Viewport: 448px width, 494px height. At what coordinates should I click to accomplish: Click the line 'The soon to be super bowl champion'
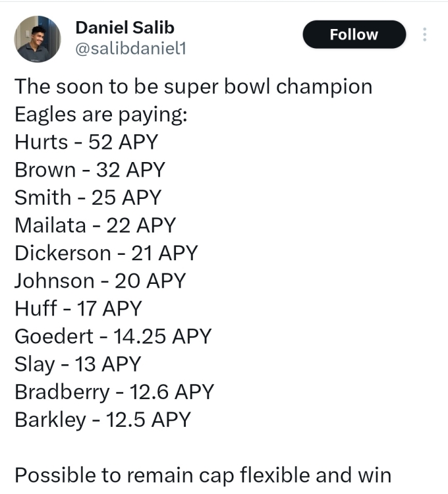point(194,87)
